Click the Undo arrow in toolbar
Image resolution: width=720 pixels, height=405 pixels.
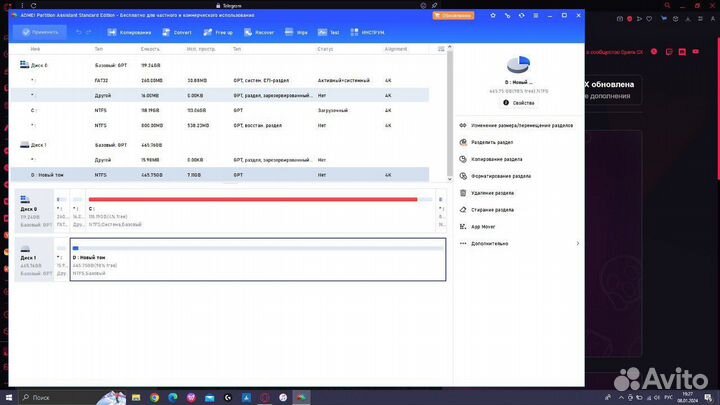(79, 32)
